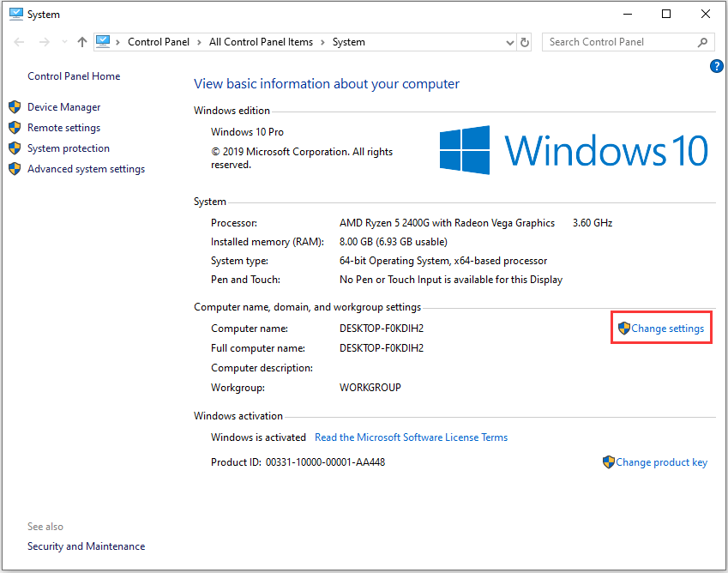Open System protection link
Image resolution: width=728 pixels, height=573 pixels.
pos(69,148)
